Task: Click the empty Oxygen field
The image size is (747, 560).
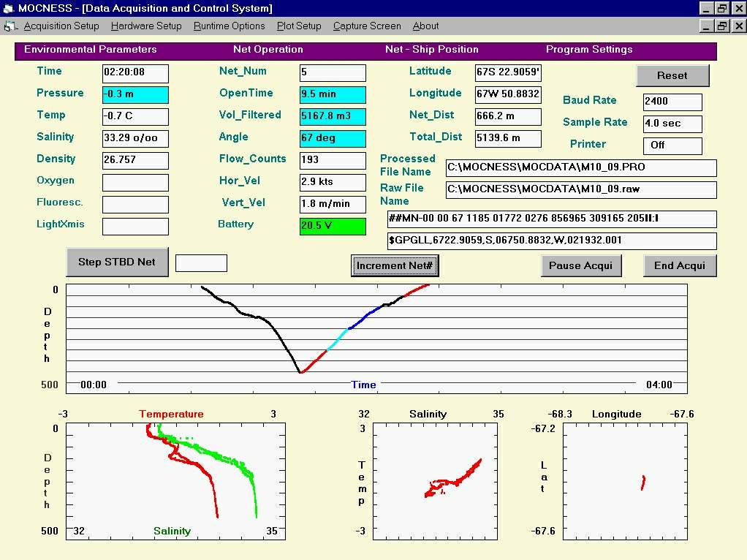Action: (135, 183)
